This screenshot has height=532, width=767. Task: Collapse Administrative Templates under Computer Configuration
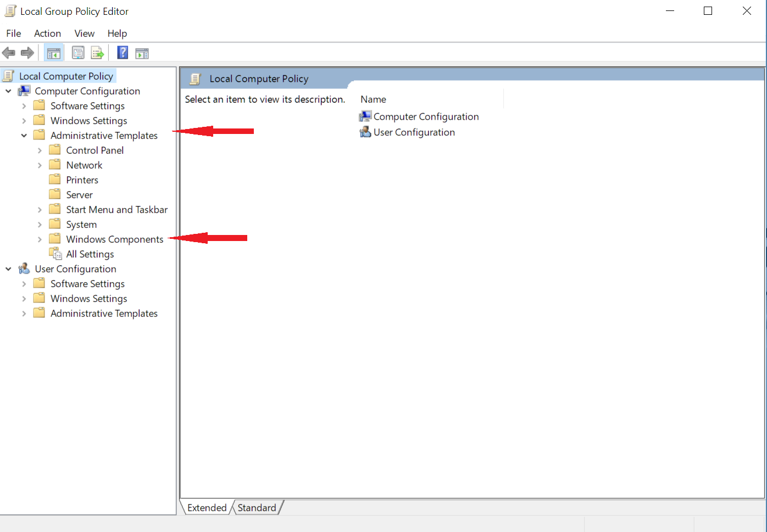tap(24, 136)
